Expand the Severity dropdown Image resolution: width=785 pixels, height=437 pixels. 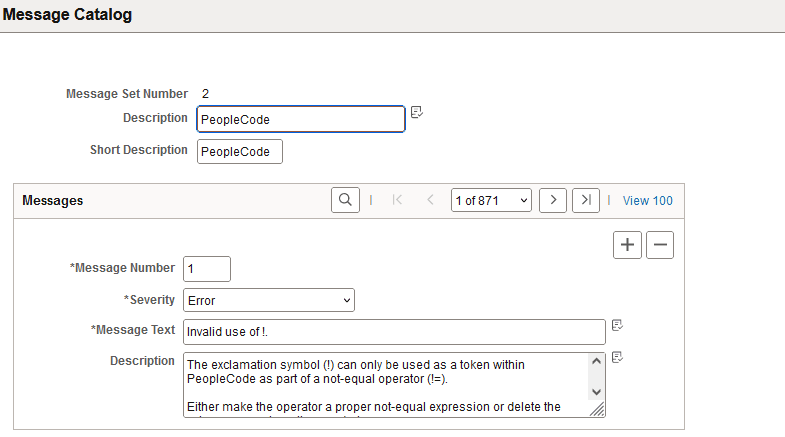[269, 300]
